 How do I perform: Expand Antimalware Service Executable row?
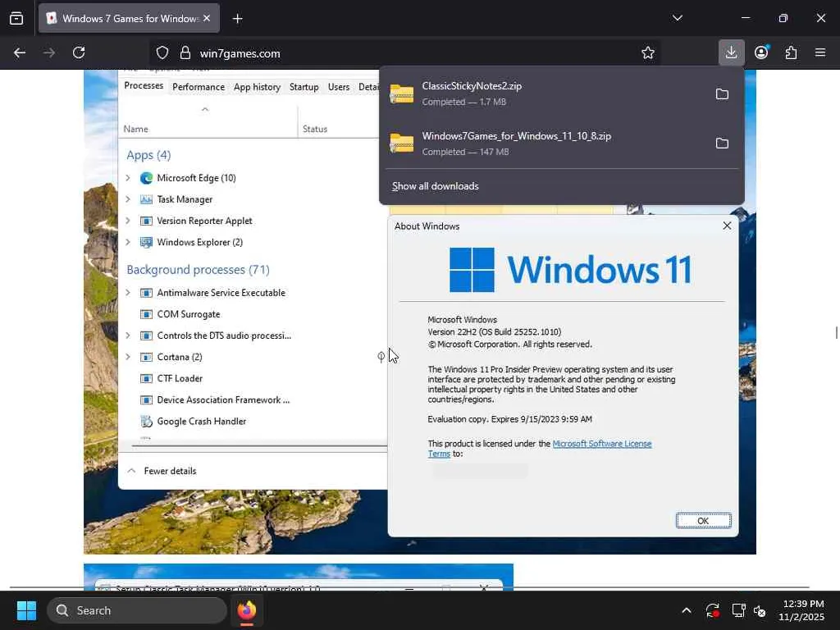[128, 293]
